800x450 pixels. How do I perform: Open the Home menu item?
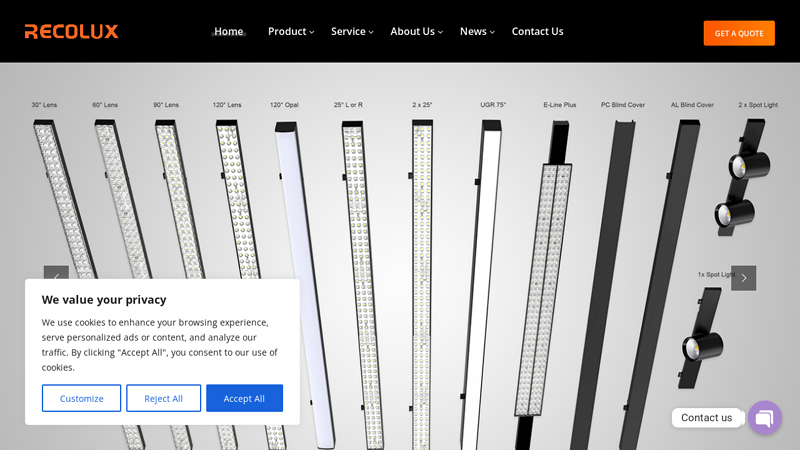[229, 31]
